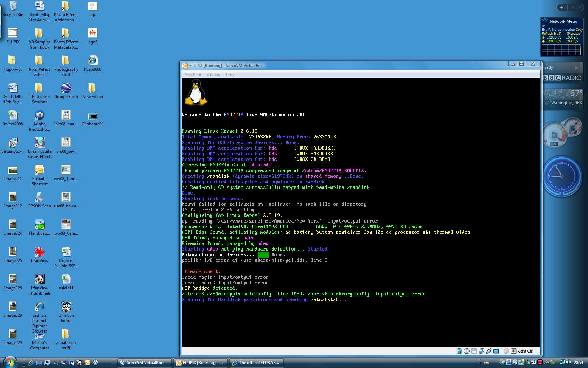Select the IrfanView desktop icon
Image resolution: width=588 pixels, height=368 pixels.
click(x=40, y=255)
